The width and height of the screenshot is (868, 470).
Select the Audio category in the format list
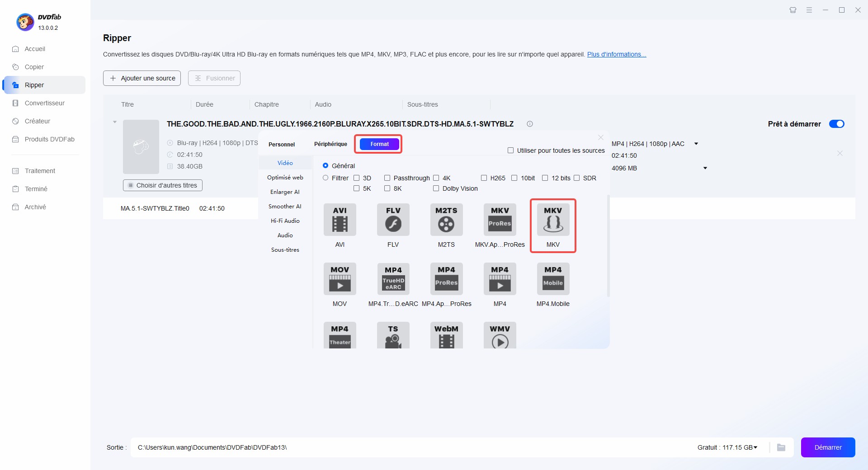tap(285, 235)
